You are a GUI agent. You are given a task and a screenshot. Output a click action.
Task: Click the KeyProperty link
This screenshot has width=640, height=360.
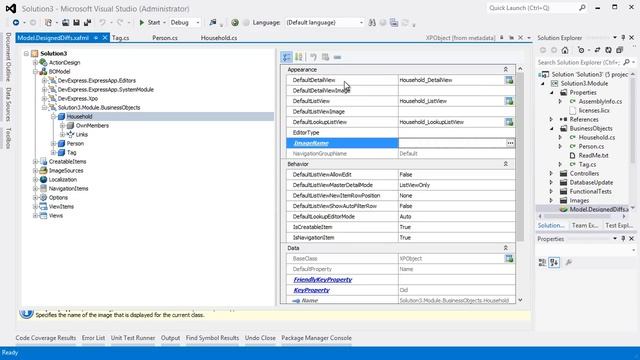[x=311, y=290]
